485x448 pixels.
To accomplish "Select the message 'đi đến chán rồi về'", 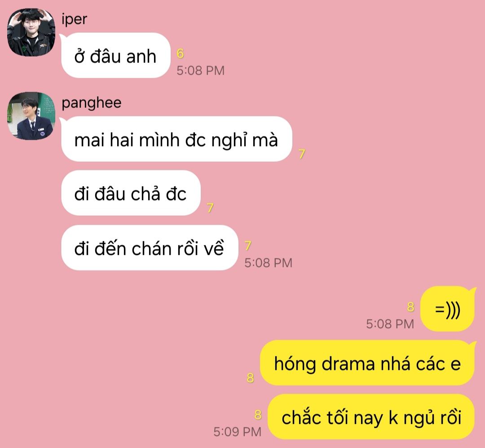I will (x=150, y=248).
